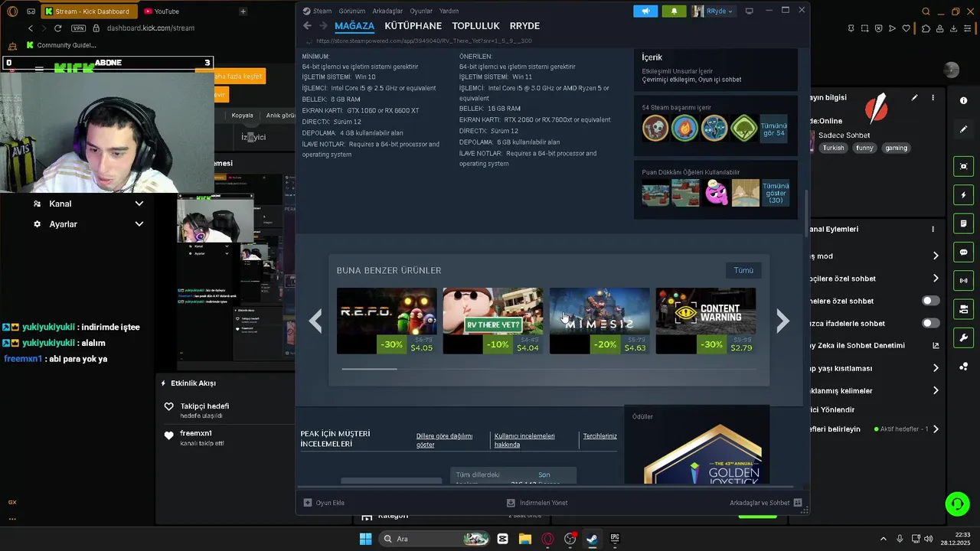Open Epic Games from taskbar
This screenshot has width=980, height=551.
615,539
